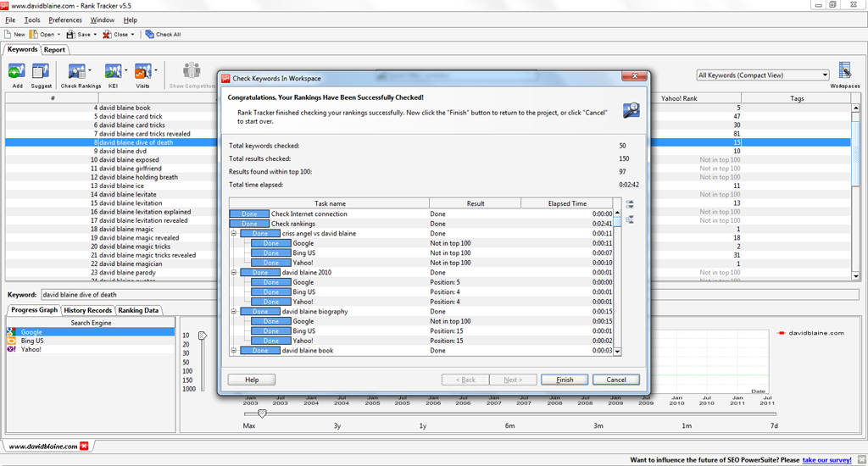
Task: Open the Window menu
Action: point(103,20)
